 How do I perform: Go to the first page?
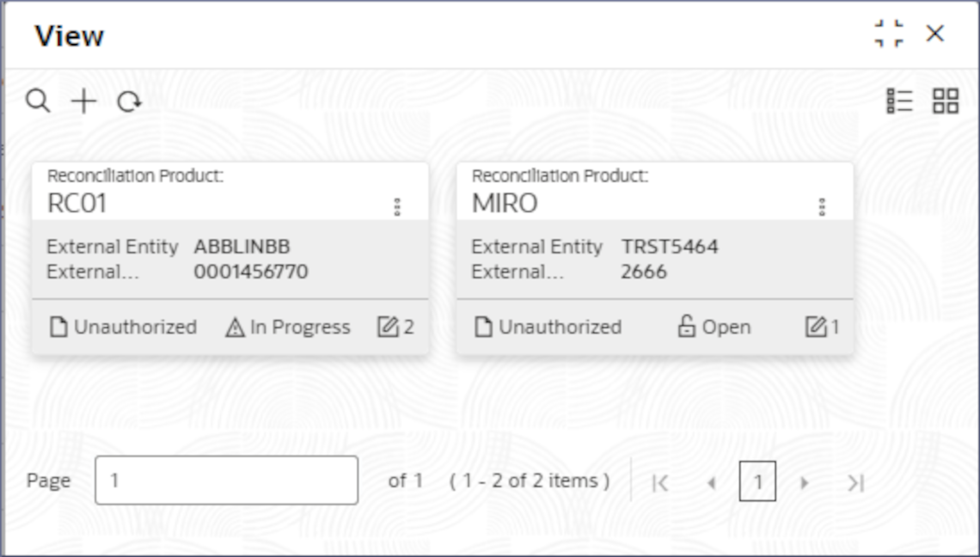pyautogui.click(x=660, y=482)
